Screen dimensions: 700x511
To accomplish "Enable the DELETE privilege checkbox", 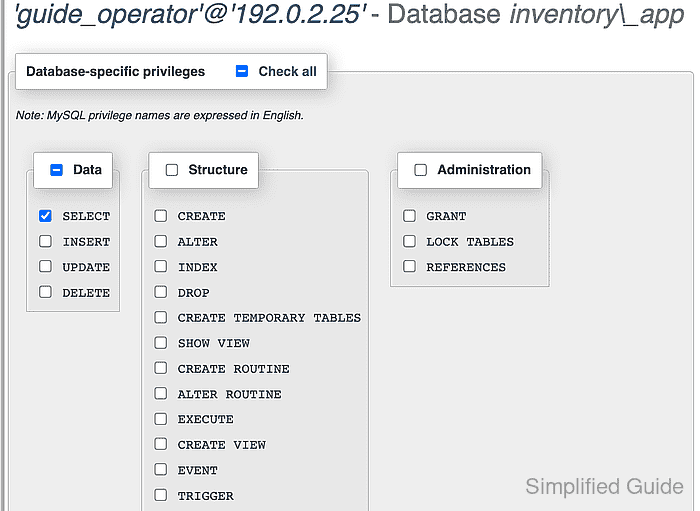I will [46, 292].
